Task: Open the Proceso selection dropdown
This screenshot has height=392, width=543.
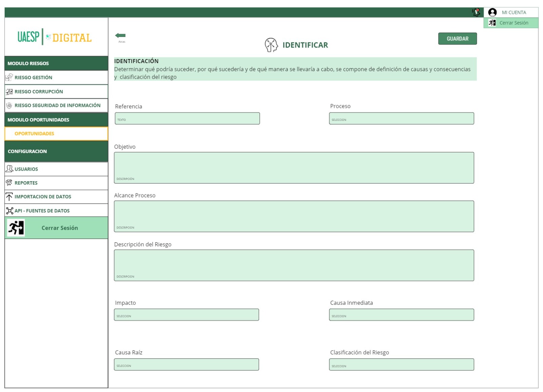Action: (x=401, y=118)
